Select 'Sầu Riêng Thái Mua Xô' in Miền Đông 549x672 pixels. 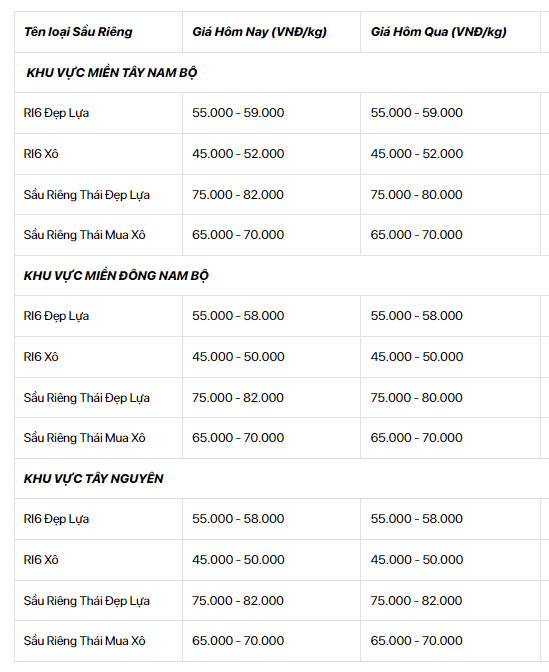pos(84,438)
